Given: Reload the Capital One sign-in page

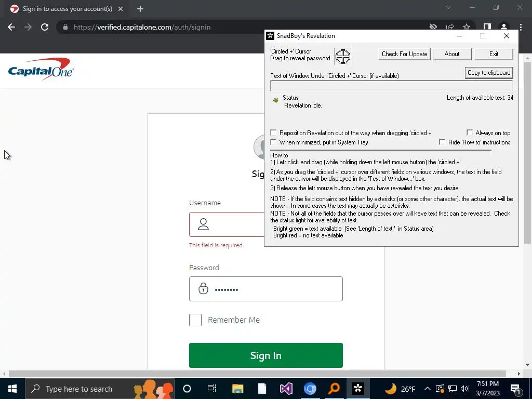Looking at the screenshot, I should tap(45, 27).
